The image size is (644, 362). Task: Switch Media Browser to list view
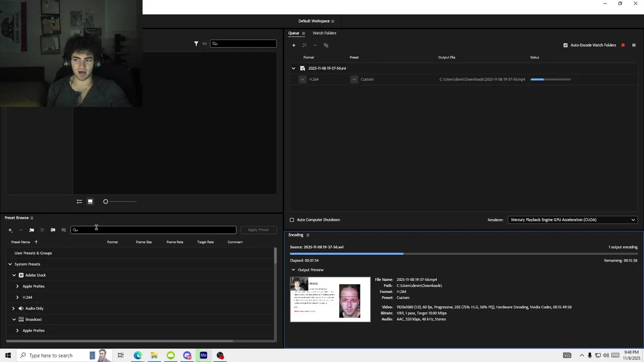click(x=79, y=202)
